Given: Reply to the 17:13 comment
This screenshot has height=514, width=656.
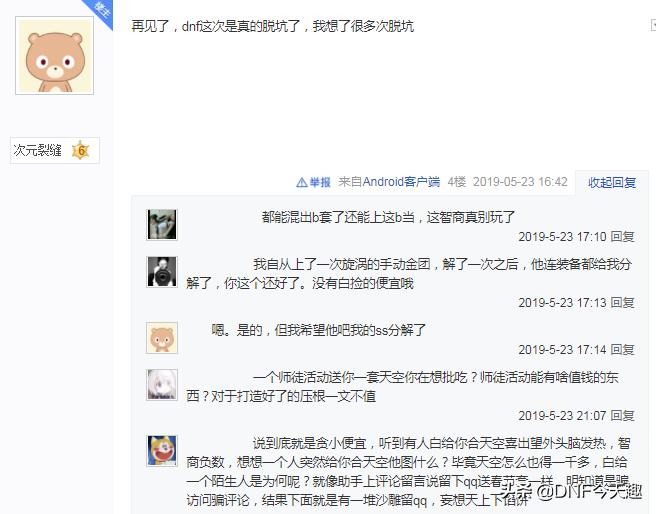Looking at the screenshot, I should coord(623,302).
